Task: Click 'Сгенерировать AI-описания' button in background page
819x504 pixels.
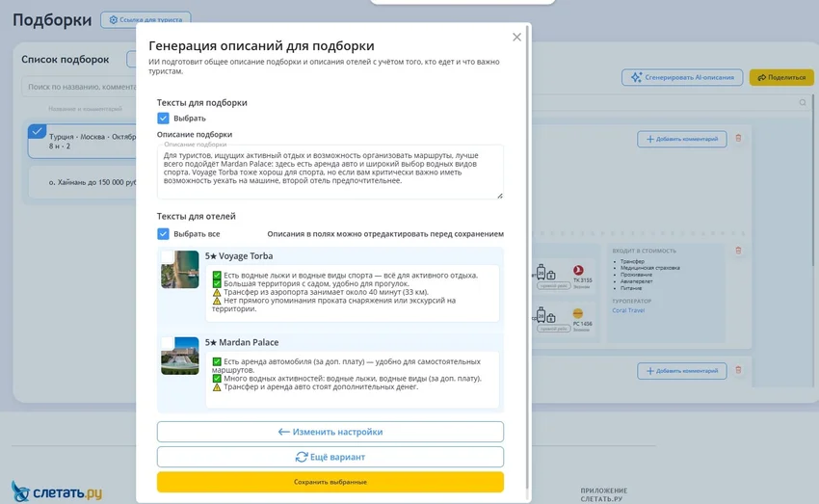Action: pos(682,77)
